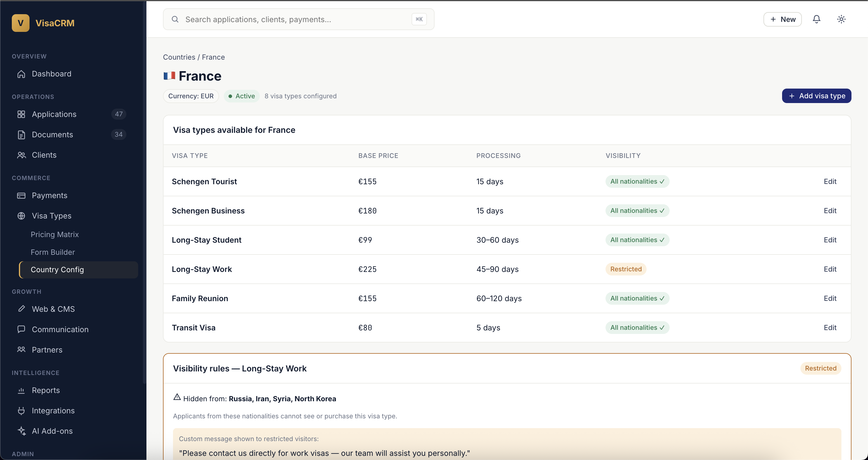
Task: Click the Clients people icon
Action: [x=21, y=155]
